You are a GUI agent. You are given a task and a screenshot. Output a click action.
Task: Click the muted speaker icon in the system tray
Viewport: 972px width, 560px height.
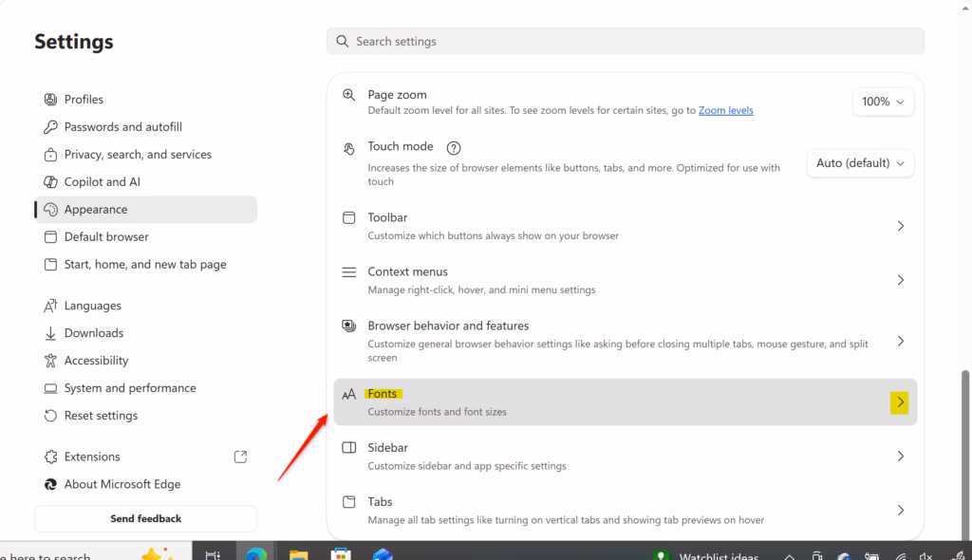925,556
